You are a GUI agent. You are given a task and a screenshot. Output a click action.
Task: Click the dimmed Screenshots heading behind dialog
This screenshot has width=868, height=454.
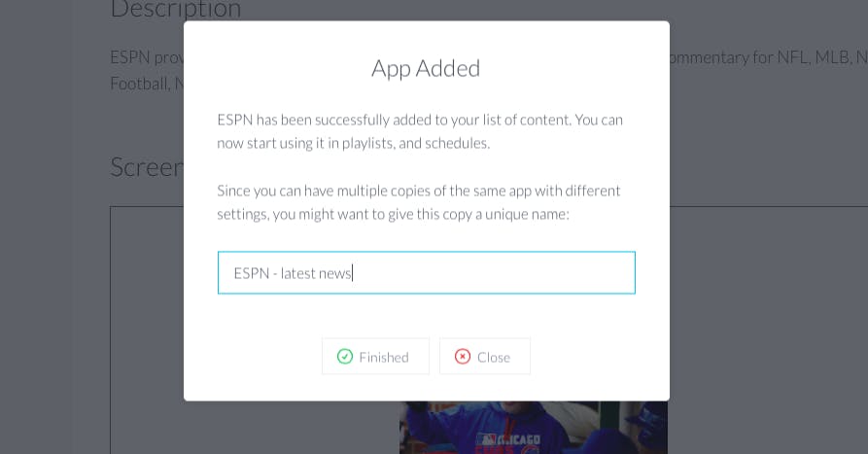147,166
